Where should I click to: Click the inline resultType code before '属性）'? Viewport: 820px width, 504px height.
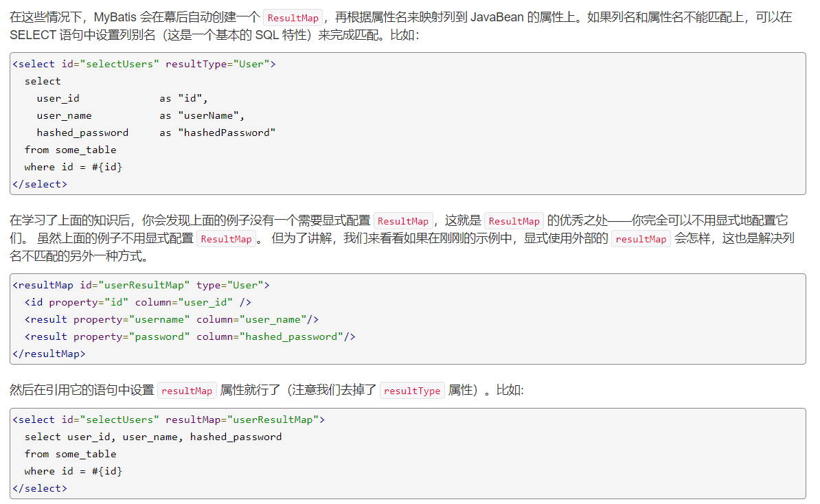[x=412, y=391]
